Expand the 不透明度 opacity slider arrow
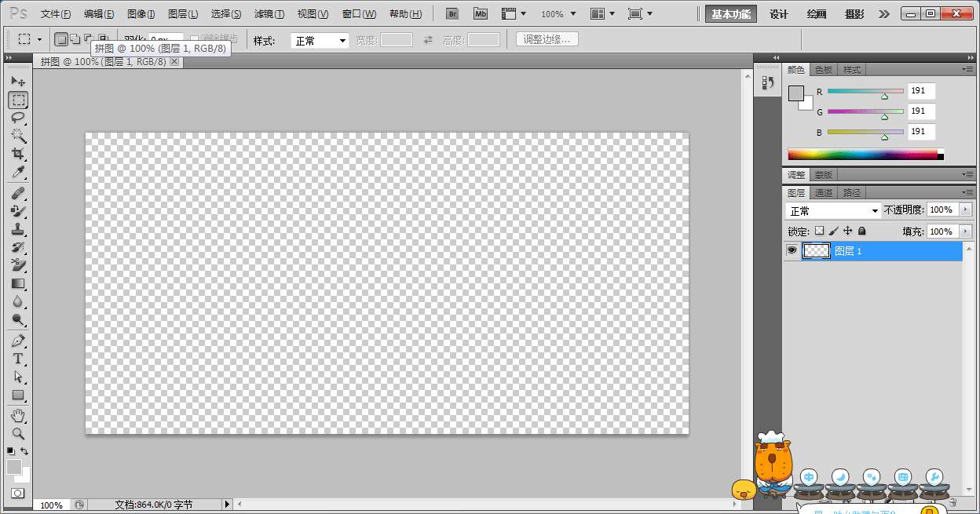This screenshot has height=514, width=980. 965,210
